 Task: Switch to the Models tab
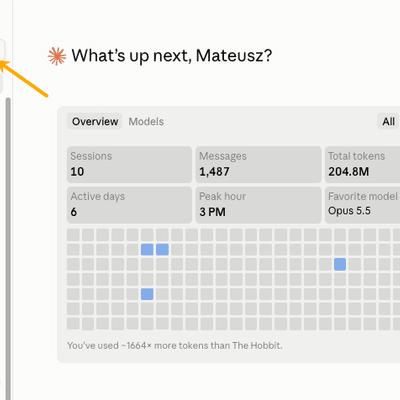pos(146,122)
